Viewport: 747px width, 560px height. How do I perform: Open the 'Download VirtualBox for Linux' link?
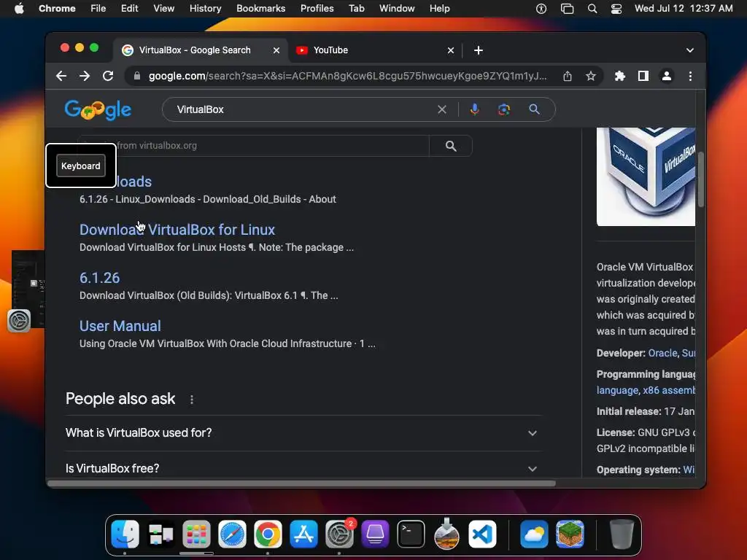tap(177, 230)
